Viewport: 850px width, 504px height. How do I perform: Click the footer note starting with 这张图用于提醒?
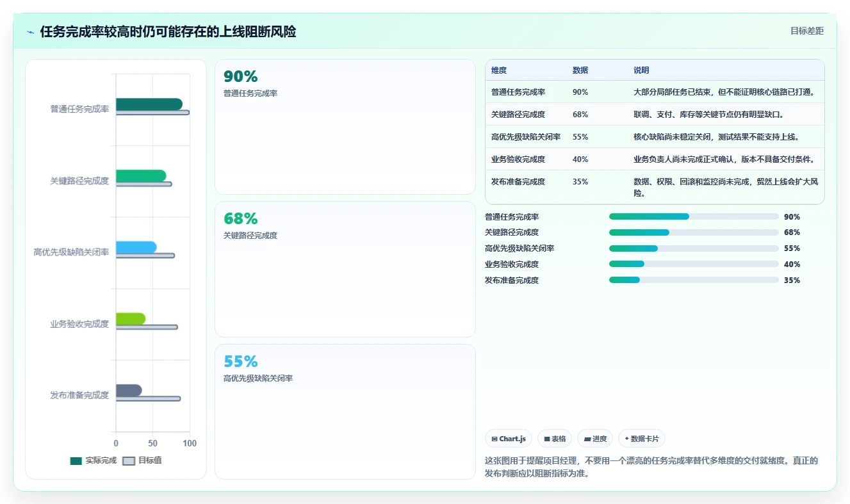click(x=651, y=467)
